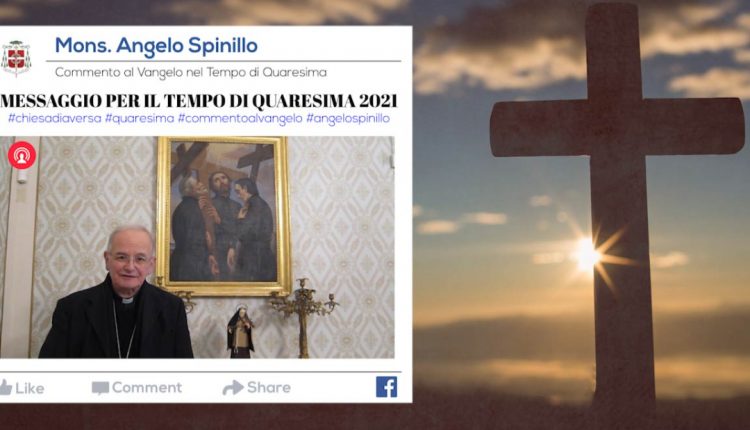Screen dimensions: 750x430
Task: Click the Facebook logo icon
Action: pyautogui.click(x=386, y=387)
